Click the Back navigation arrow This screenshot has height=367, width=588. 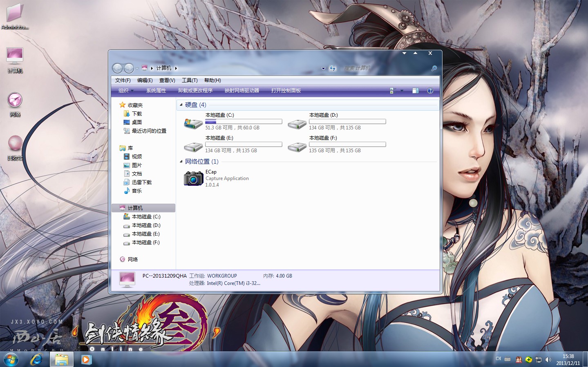(117, 68)
